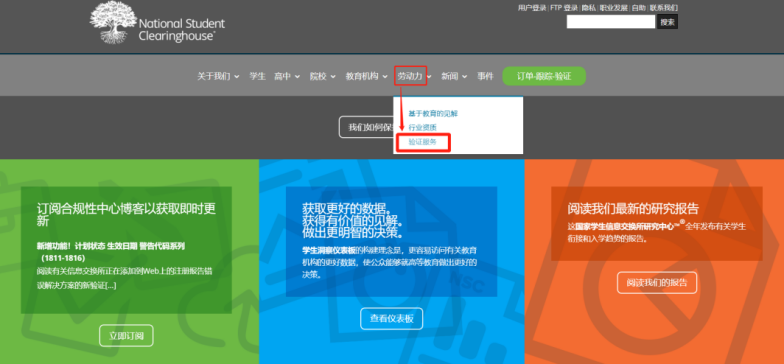Click the 搜索 search button

pyautogui.click(x=668, y=22)
